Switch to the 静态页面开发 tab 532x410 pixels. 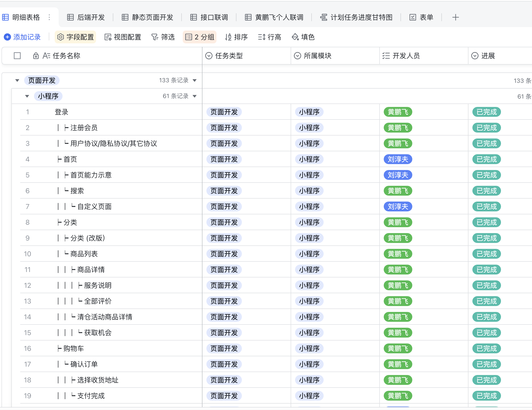click(x=148, y=17)
